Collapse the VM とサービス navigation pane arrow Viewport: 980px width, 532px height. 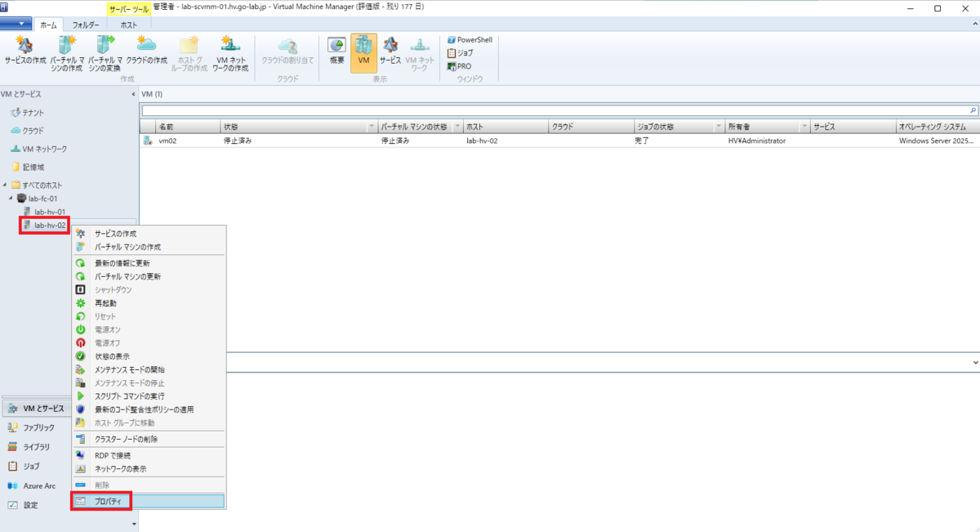click(133, 95)
